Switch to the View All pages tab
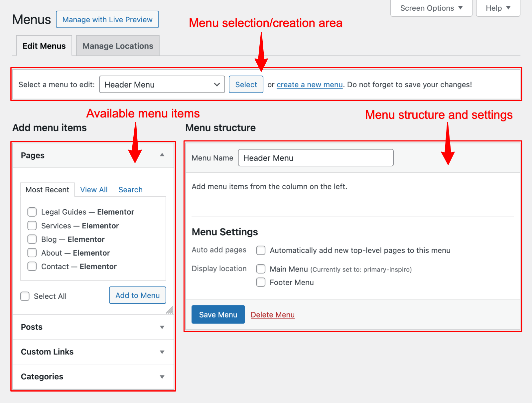Image resolution: width=532 pixels, height=403 pixels. [94, 190]
